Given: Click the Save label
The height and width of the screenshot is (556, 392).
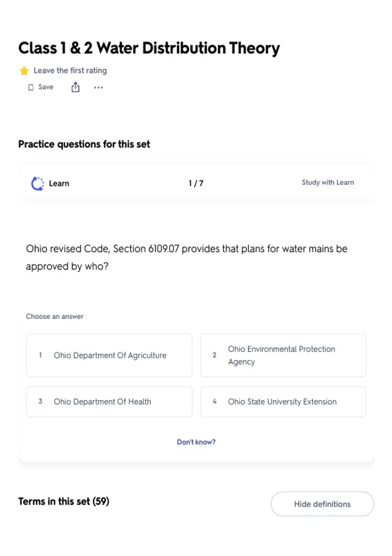Looking at the screenshot, I should [46, 87].
